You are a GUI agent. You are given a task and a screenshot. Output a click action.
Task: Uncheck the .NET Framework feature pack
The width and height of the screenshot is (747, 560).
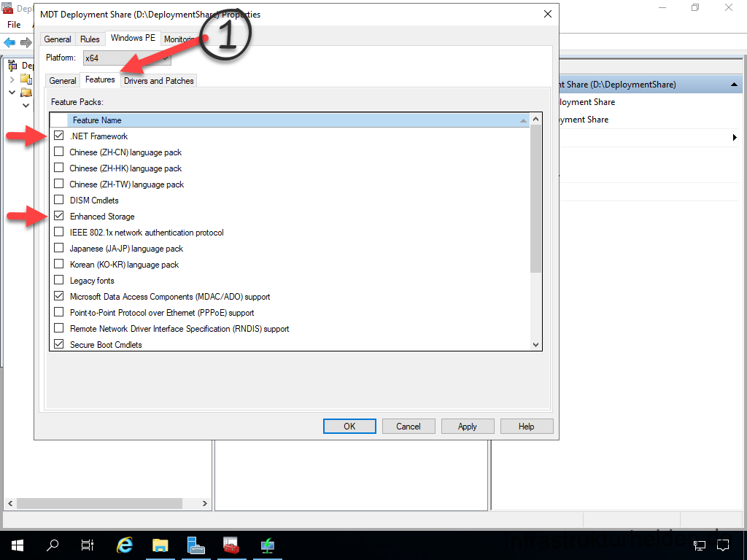coord(58,136)
